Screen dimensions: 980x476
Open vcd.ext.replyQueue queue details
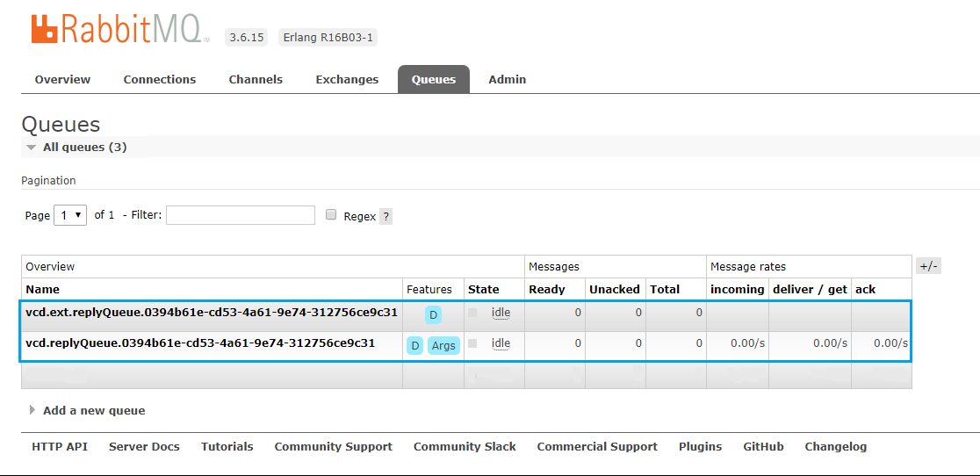(x=212, y=312)
